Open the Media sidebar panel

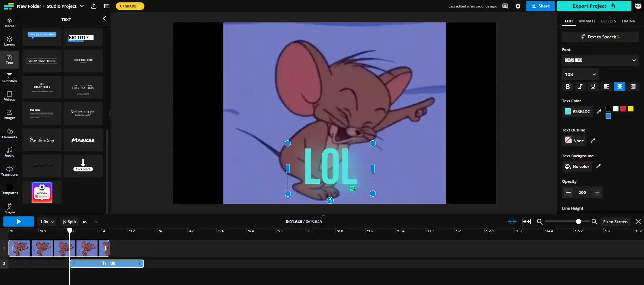tap(10, 23)
